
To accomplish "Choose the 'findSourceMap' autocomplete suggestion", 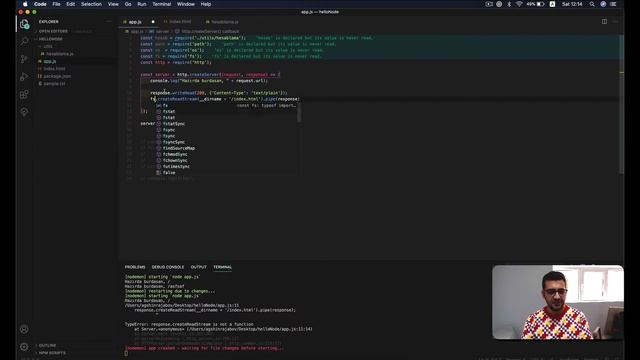I will pos(226,148).
